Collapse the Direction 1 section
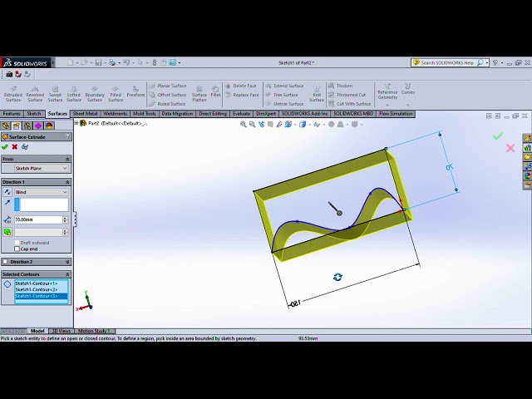Image resolution: width=532 pixels, height=399 pixels. click(x=67, y=182)
